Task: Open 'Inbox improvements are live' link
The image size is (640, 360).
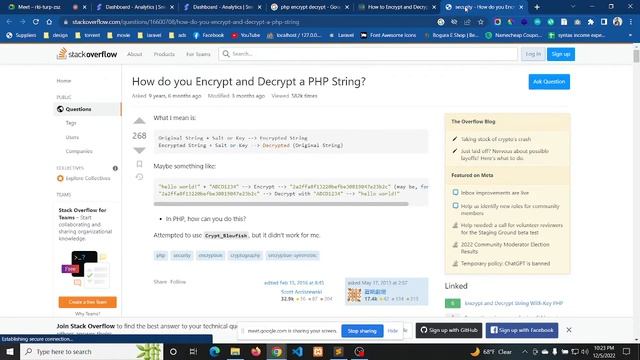Action: click(495, 193)
